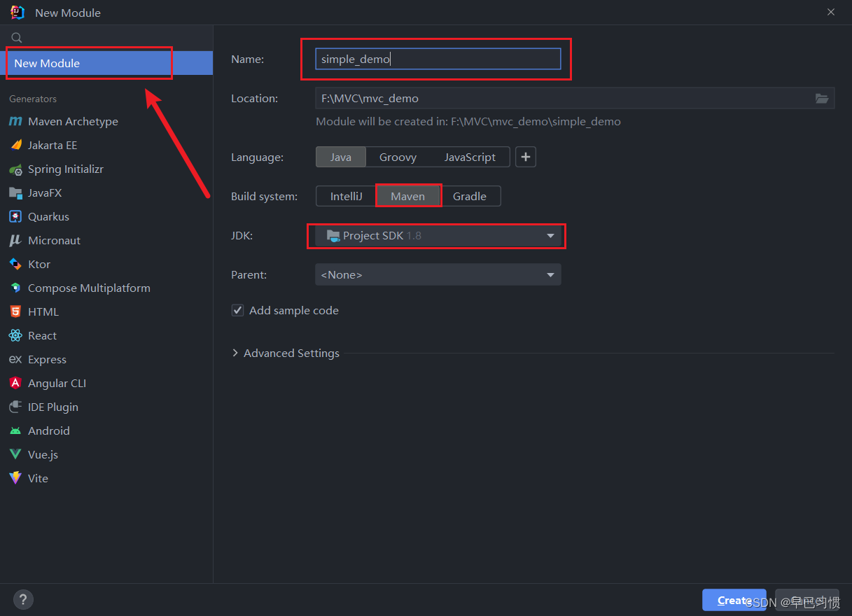This screenshot has height=616, width=852.
Task: Click the Generators section heading
Action: pyautogui.click(x=33, y=99)
